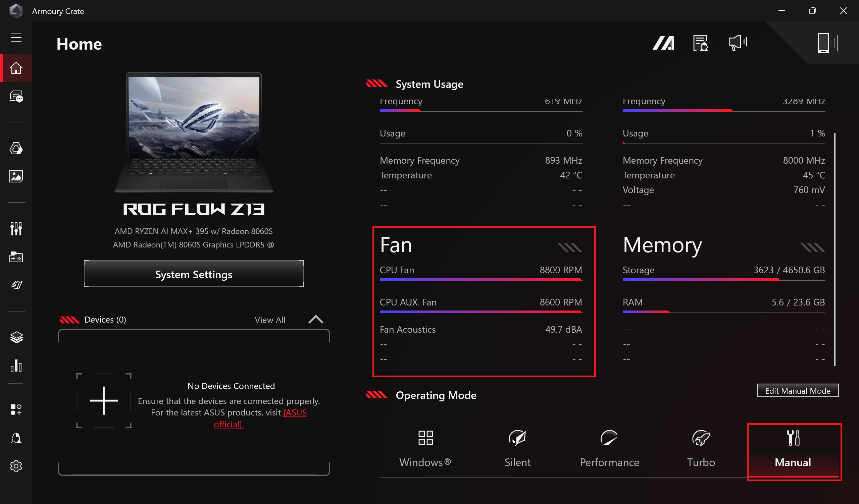Click the System Settings button

[x=194, y=274]
